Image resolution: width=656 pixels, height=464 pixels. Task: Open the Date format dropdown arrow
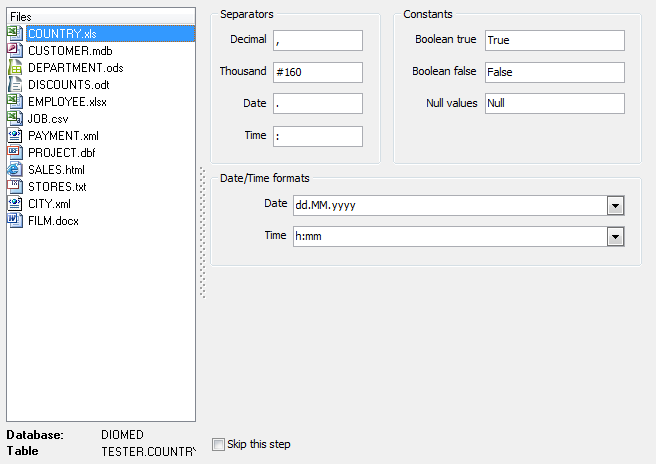615,205
